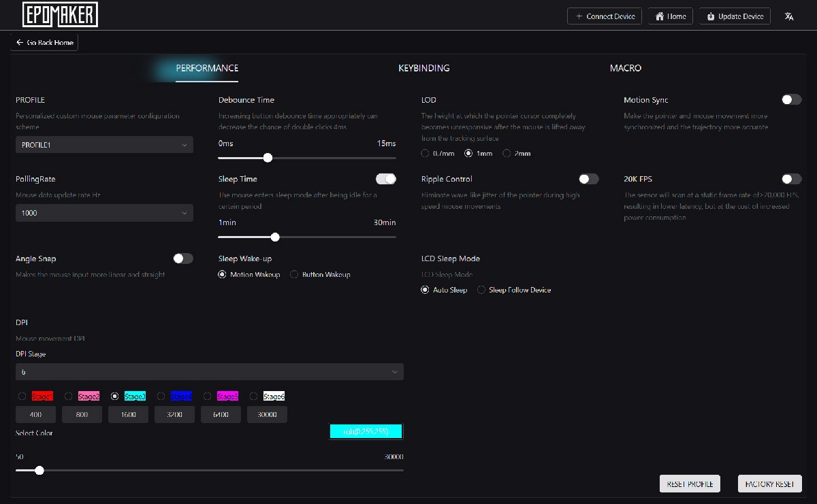817x504 pixels.
Task: Click the Debounce Time slider handle
Action: [268, 158]
